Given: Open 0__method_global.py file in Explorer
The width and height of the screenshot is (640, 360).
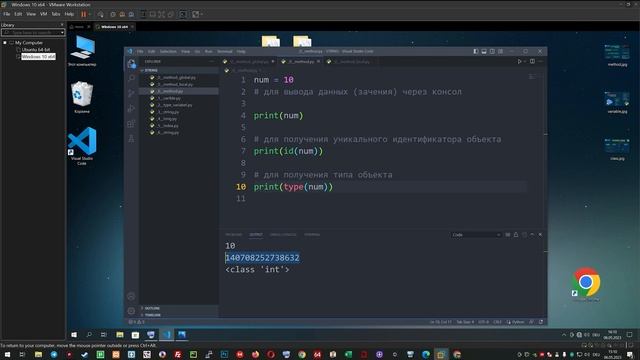Looking at the screenshot, I should (x=176, y=77).
